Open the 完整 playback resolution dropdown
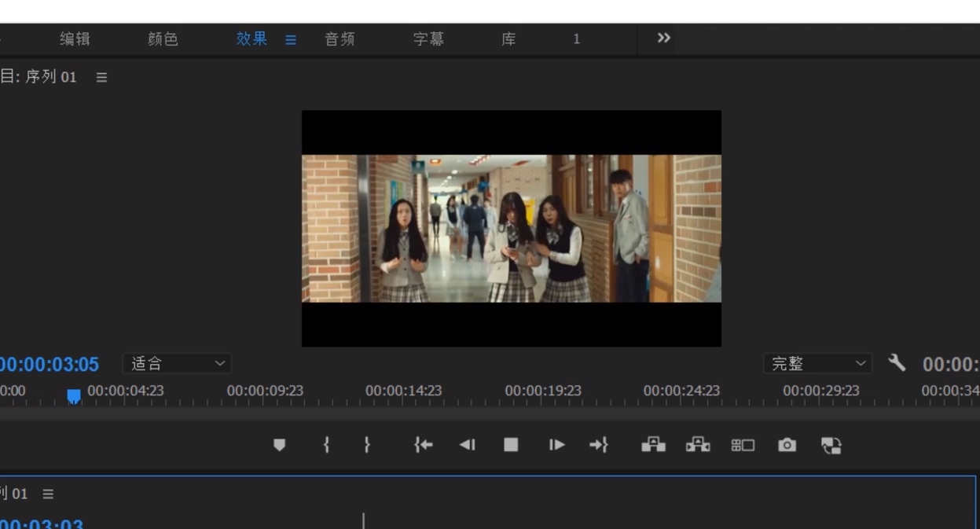 (x=818, y=363)
